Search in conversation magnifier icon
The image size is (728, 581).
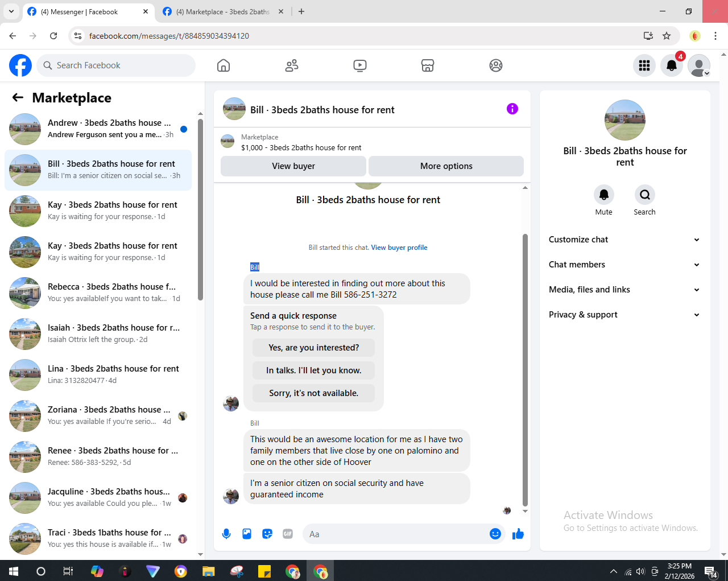[x=645, y=195]
